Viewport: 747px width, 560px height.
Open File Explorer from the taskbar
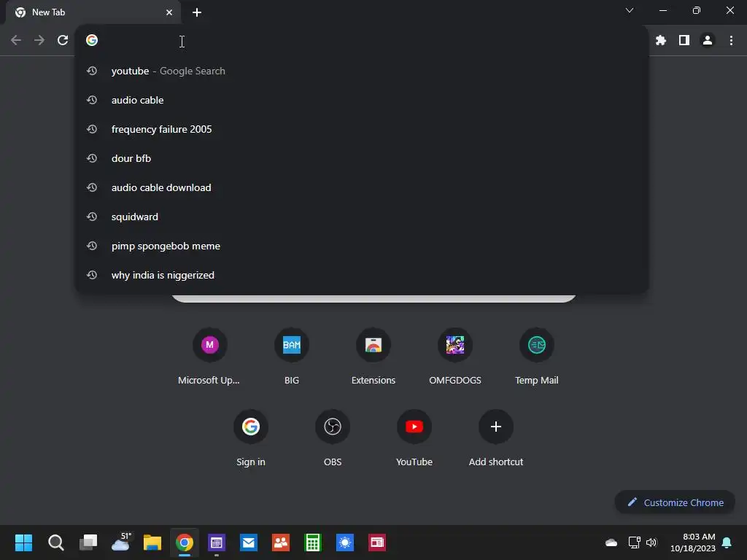152,542
